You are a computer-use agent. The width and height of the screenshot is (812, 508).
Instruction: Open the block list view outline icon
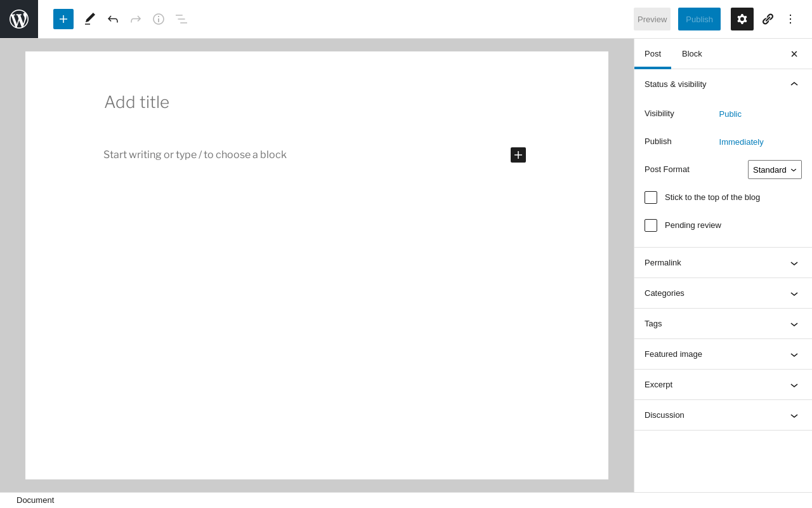(x=181, y=19)
